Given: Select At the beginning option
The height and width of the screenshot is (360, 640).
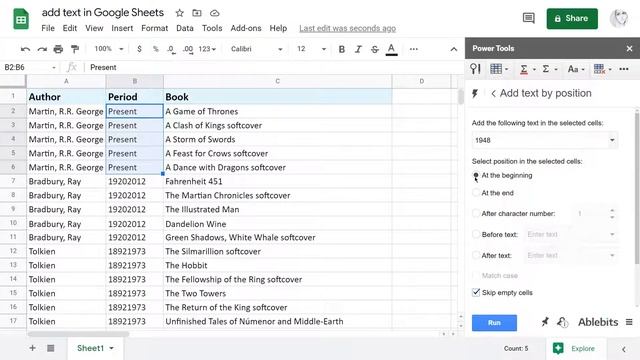Looking at the screenshot, I should pyautogui.click(x=476, y=176).
